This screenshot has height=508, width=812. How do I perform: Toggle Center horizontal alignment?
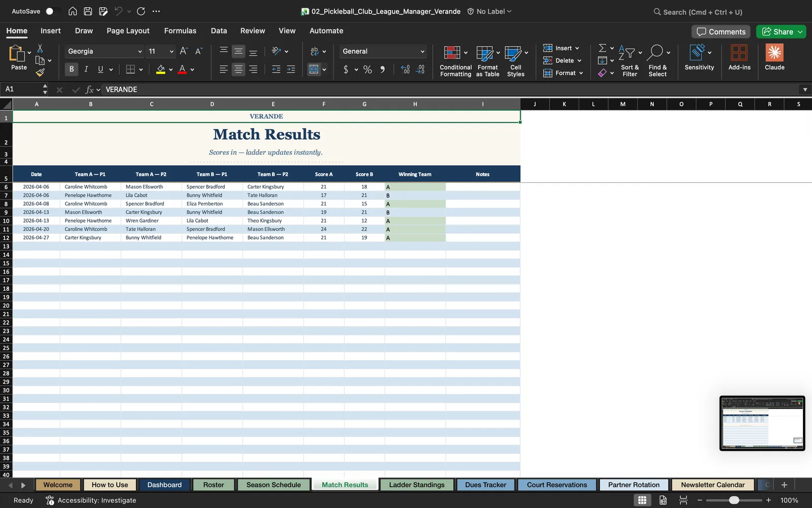point(238,70)
